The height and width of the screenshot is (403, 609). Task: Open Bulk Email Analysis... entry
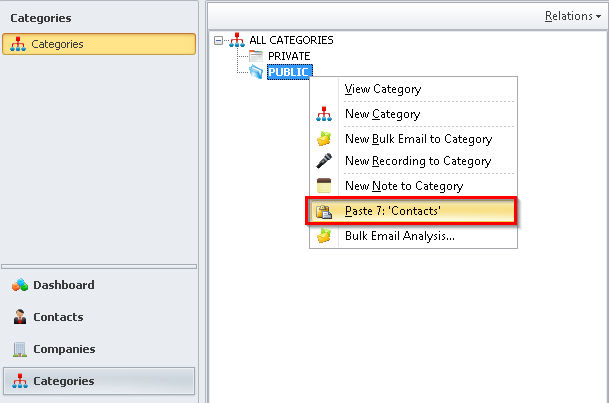coord(399,236)
